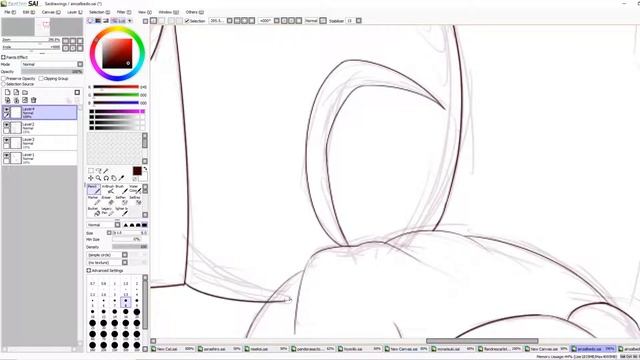Show the RGB slider panel icon
The image size is (640, 360).
click(98, 20)
